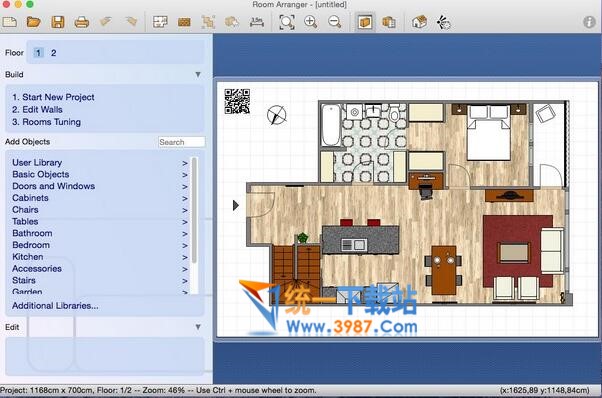Viewport: 602px width, 398px height.
Task: Click the measure dimensions toolbar icon
Action: click(x=256, y=22)
